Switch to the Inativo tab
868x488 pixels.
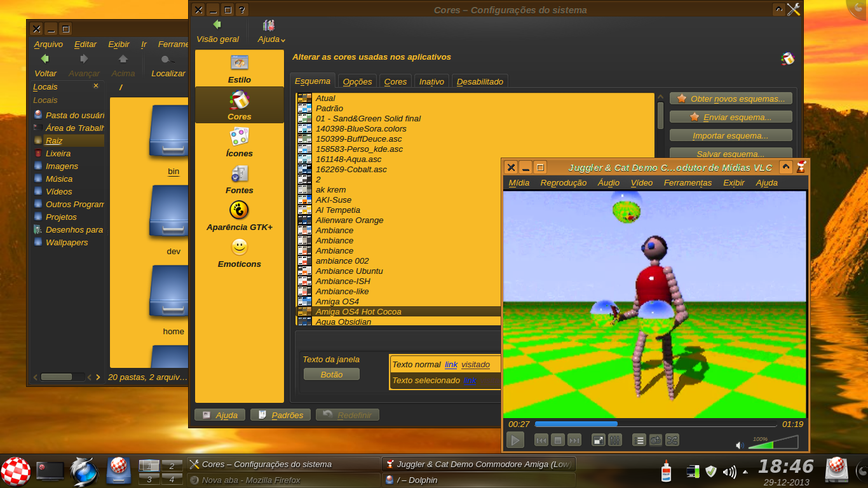point(431,81)
